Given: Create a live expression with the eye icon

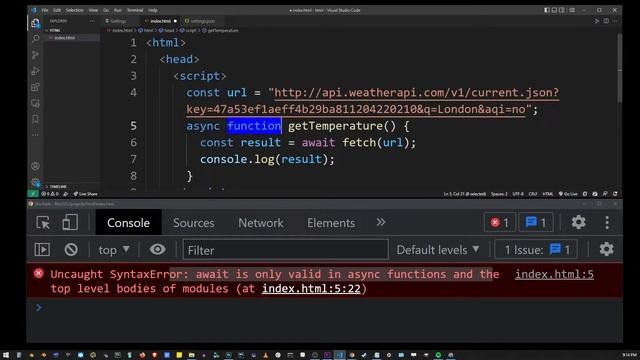Looking at the screenshot, I should [157, 249].
